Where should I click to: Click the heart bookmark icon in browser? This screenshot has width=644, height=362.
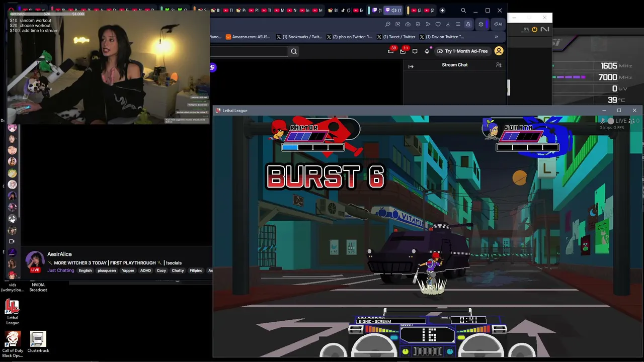pyautogui.click(x=438, y=24)
